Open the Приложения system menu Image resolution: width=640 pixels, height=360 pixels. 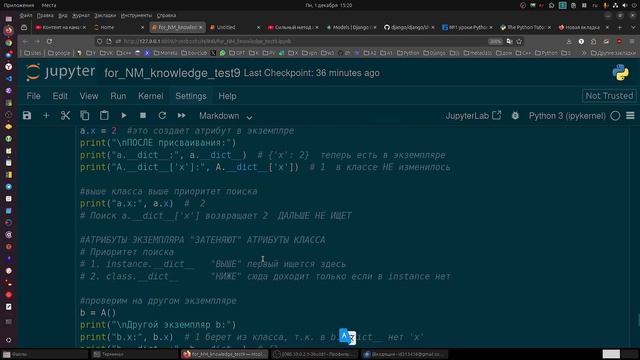(19, 5)
